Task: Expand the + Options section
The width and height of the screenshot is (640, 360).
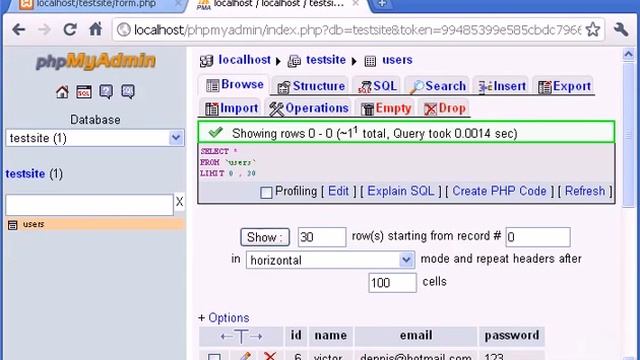Action: click(223, 318)
